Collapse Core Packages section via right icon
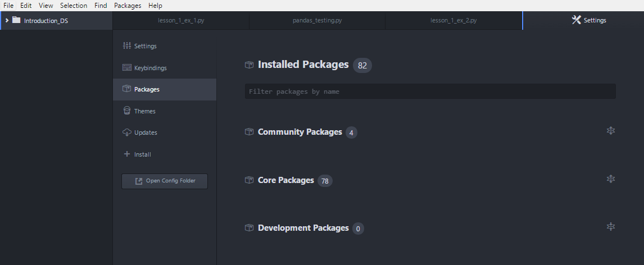 point(611,179)
